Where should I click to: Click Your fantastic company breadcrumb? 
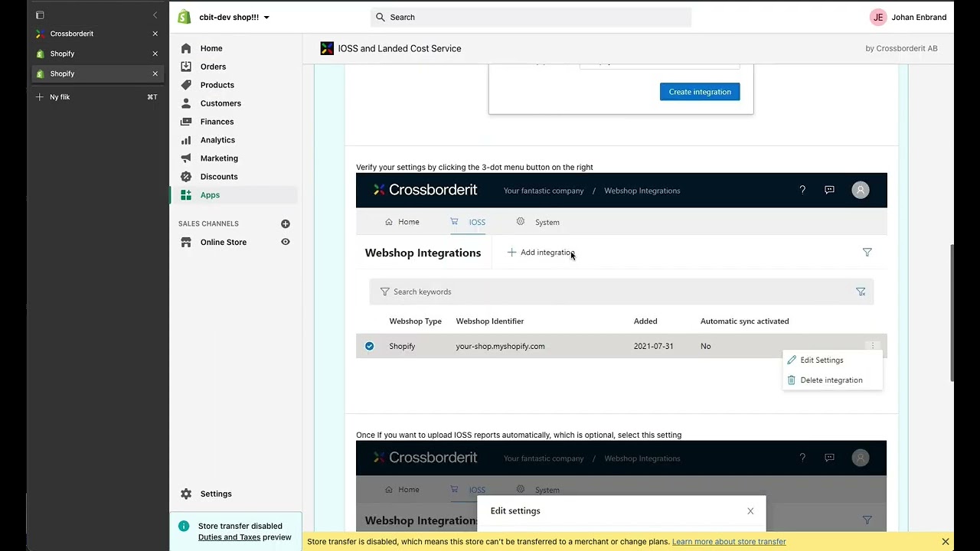tap(544, 191)
